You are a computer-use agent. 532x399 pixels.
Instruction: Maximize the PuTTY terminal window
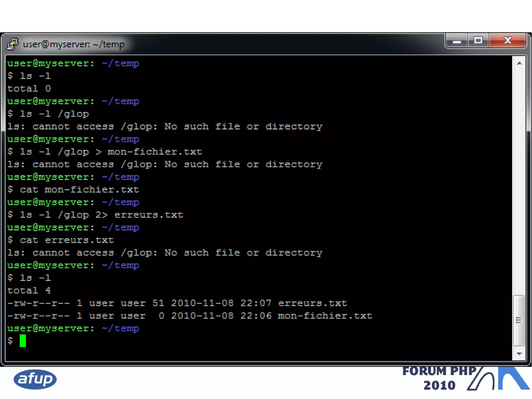478,41
